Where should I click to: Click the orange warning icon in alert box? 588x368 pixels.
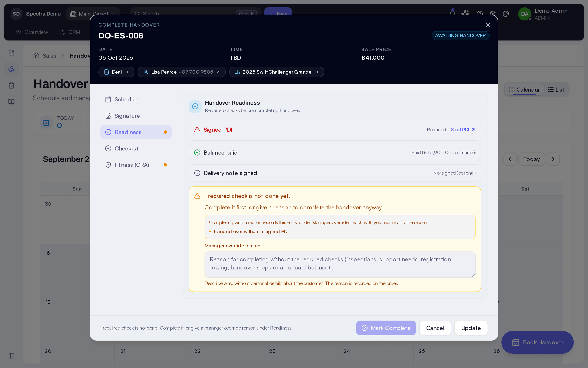click(197, 196)
